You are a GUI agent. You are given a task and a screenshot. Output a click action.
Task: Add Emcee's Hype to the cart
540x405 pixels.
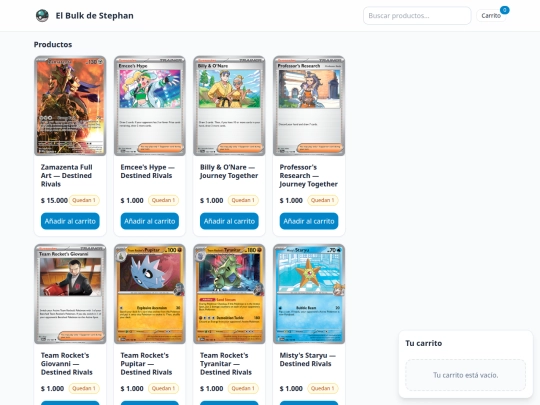(x=149, y=221)
